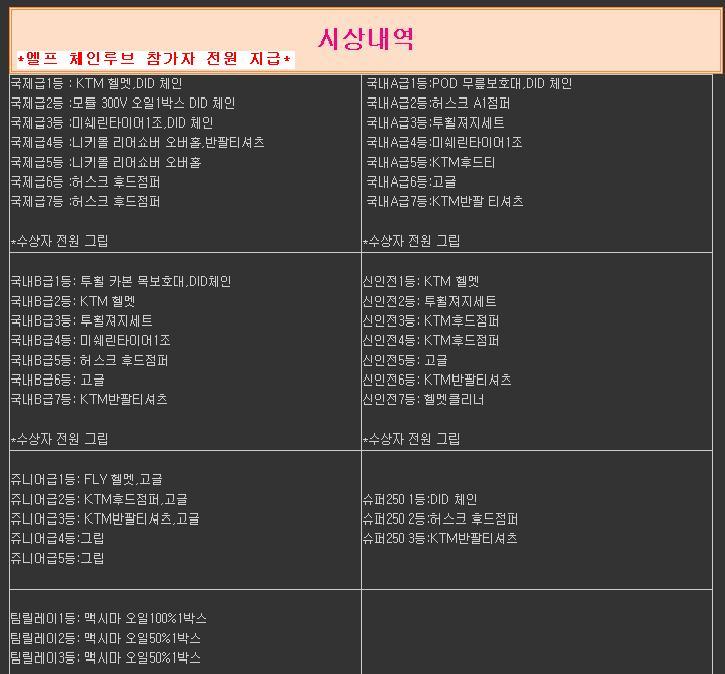
Task: Select the '국내A급4등:미쉐린타이어1조' row
Action: (x=444, y=142)
